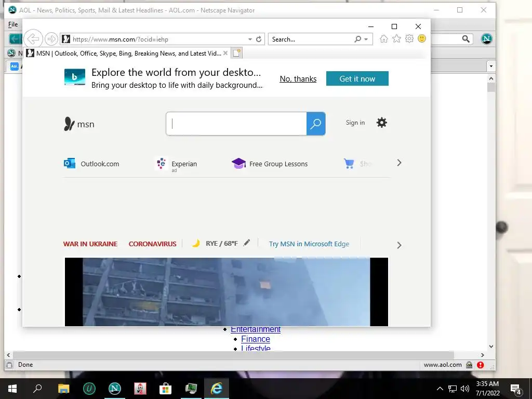Click the Internet Explorer back arrow button
The image size is (532, 399).
(x=33, y=39)
